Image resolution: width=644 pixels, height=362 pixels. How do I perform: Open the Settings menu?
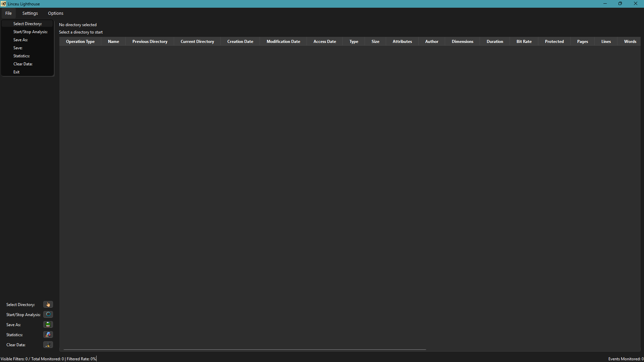pos(30,13)
